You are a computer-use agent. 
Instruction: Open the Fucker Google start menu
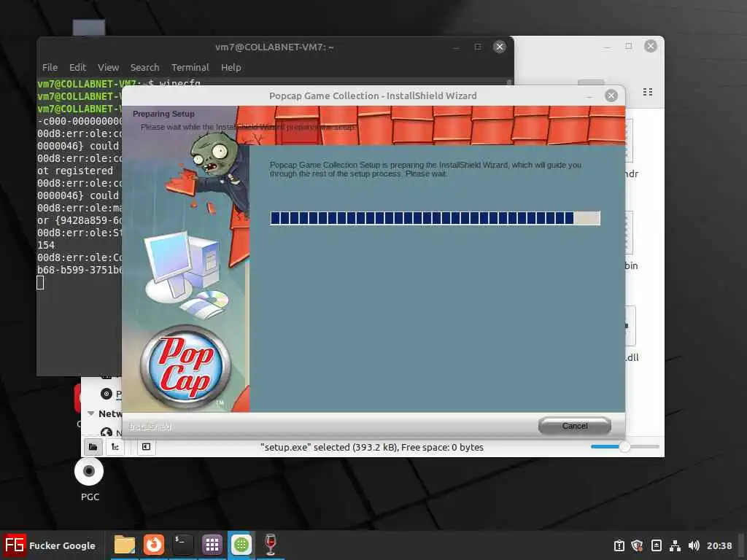(50, 545)
